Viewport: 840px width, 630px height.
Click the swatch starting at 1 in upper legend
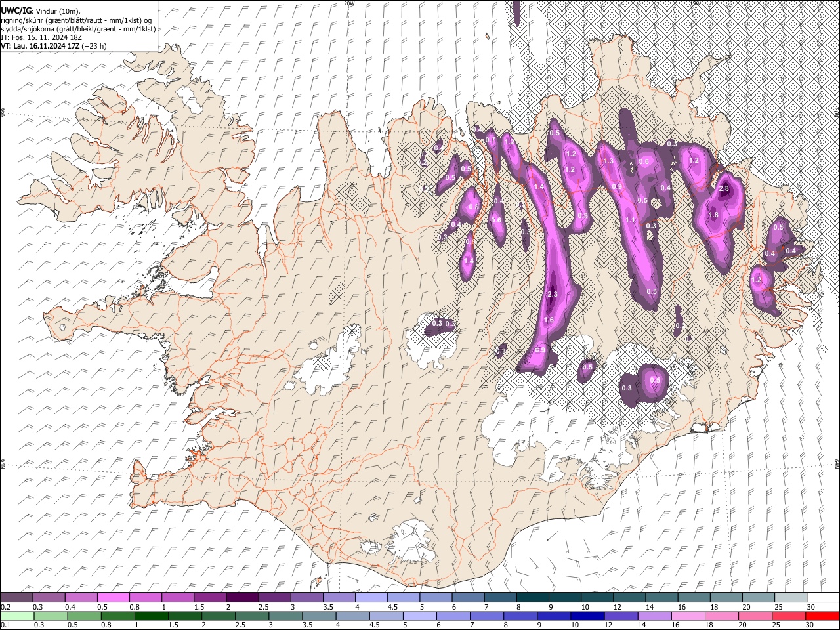click(177, 597)
